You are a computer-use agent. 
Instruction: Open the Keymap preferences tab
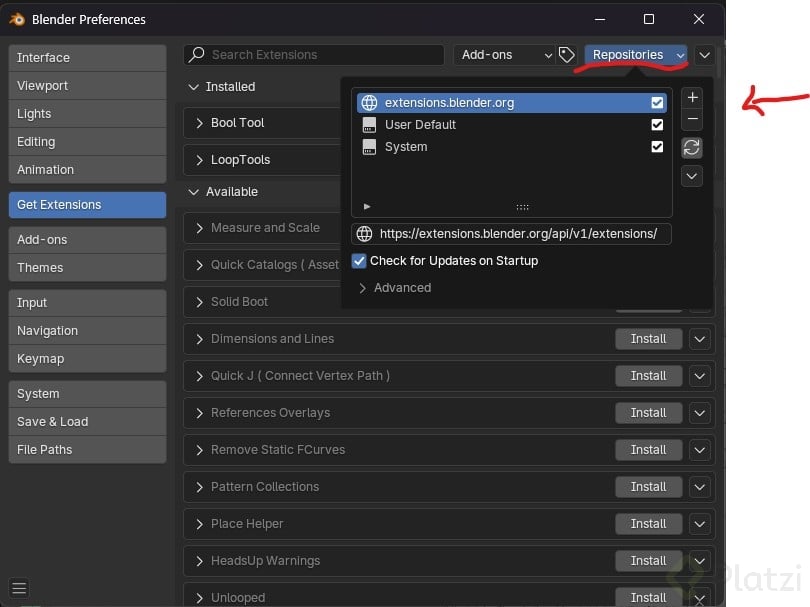87,359
